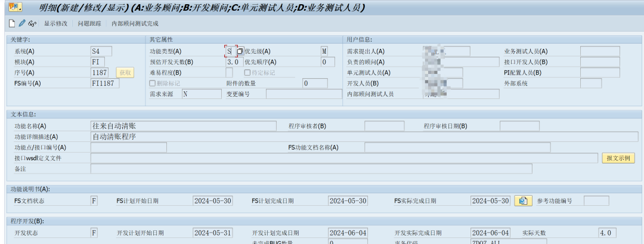Image resolution: width=644 pixels, height=244 pixels.
Task: Click the glasses Display icon
Action: [32, 23]
